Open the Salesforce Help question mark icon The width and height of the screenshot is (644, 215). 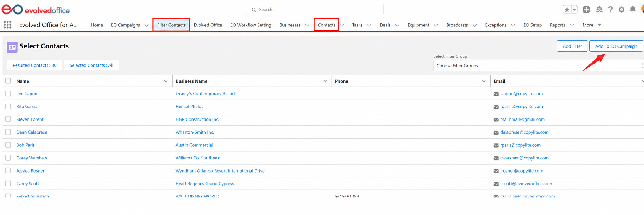tap(610, 10)
